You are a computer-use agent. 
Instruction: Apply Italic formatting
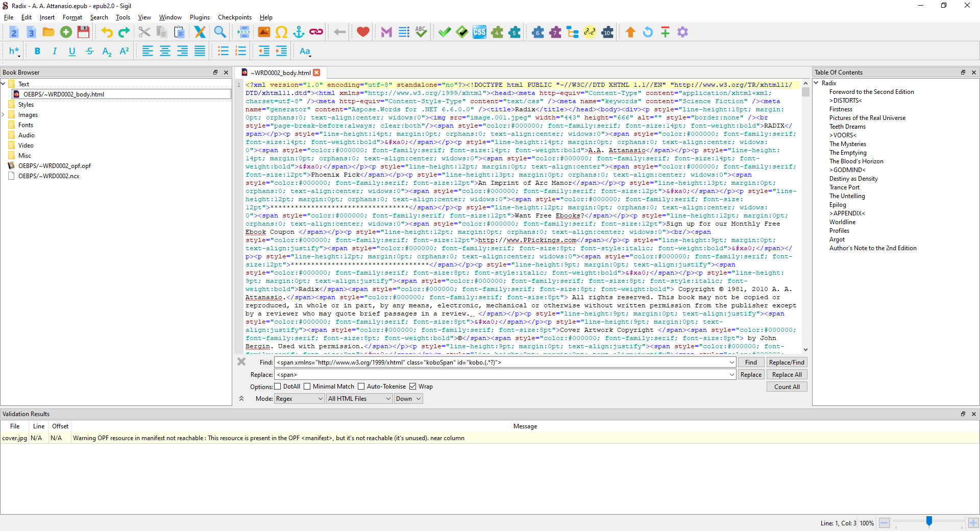55,51
